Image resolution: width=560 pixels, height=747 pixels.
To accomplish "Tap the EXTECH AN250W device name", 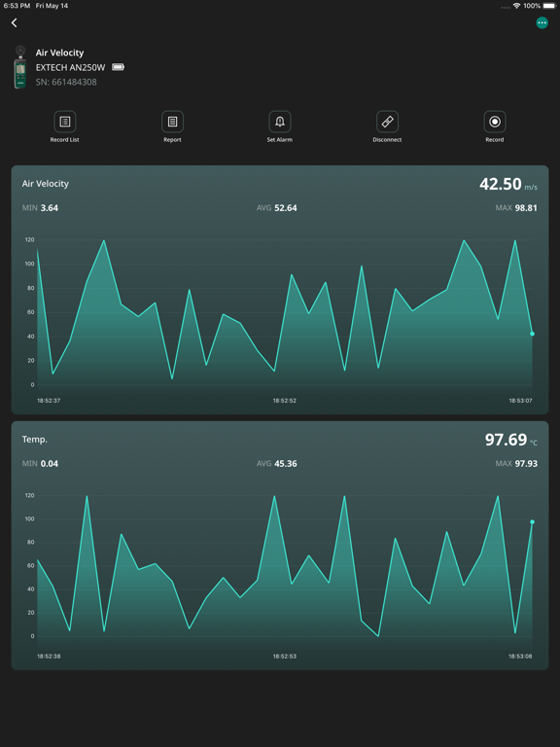I will [x=70, y=68].
